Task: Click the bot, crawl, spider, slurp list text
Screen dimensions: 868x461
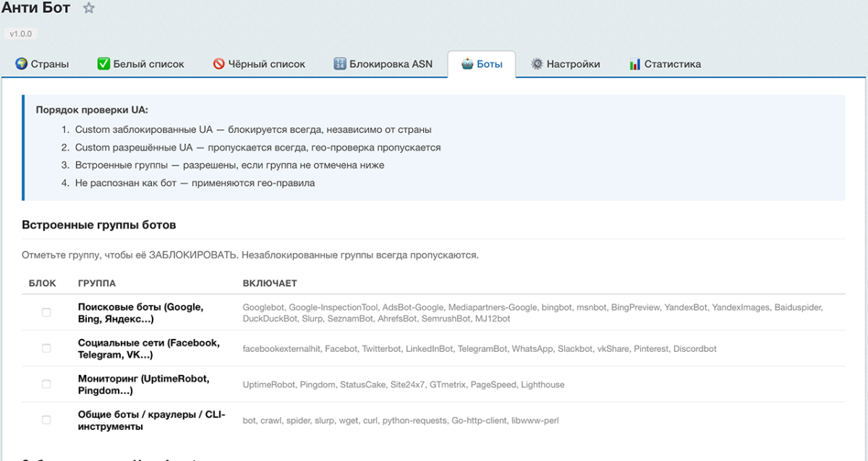Action: [401, 421]
